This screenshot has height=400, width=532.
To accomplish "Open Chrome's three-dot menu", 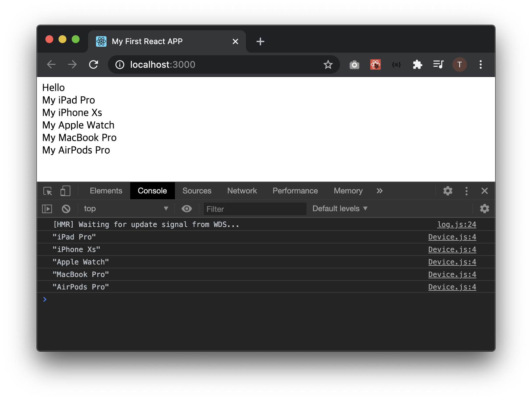I will tap(480, 64).
